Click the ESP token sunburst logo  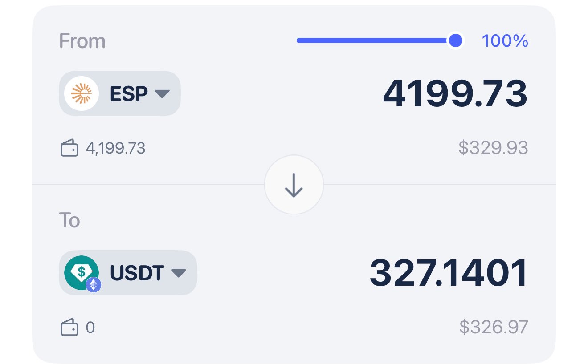82,93
